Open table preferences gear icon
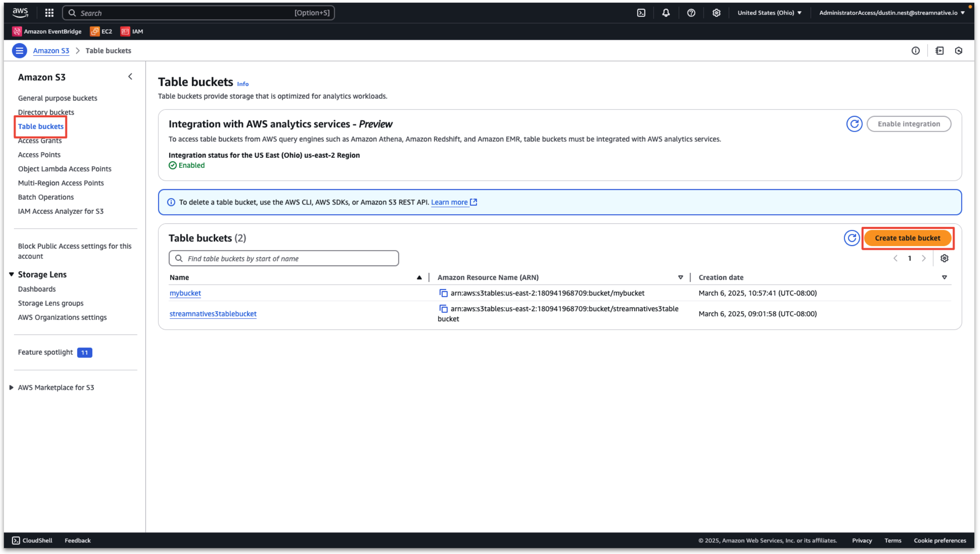 [944, 258]
